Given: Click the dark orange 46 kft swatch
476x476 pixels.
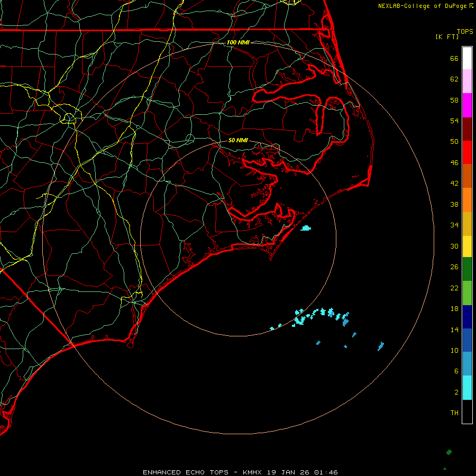Looking at the screenshot, I should click(467, 176).
